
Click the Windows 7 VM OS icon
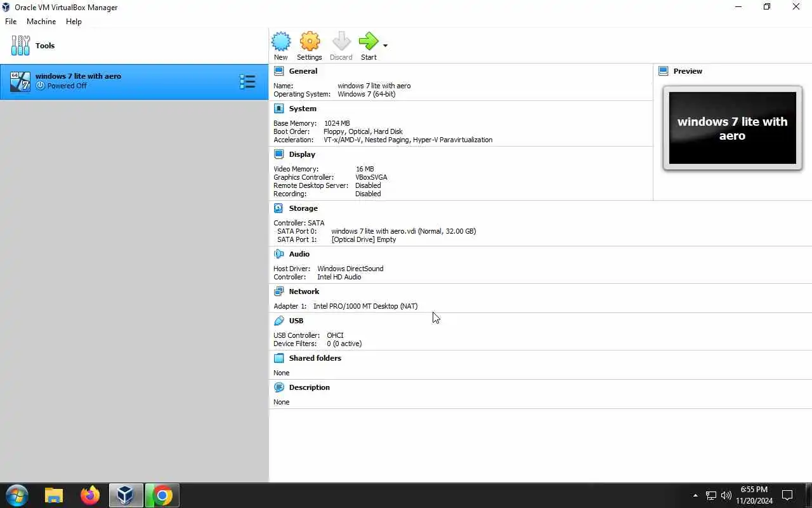pos(20,81)
